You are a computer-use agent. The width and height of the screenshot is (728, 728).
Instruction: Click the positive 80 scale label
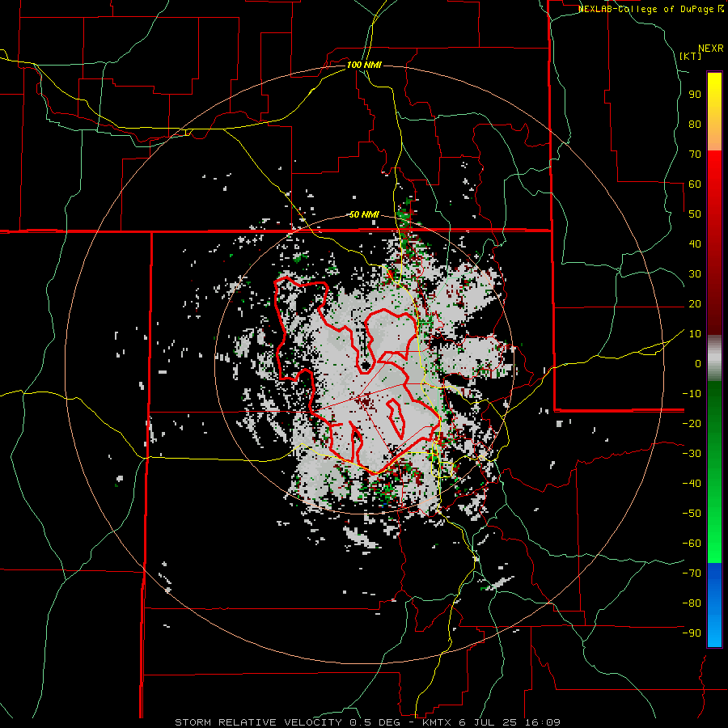[695, 124]
